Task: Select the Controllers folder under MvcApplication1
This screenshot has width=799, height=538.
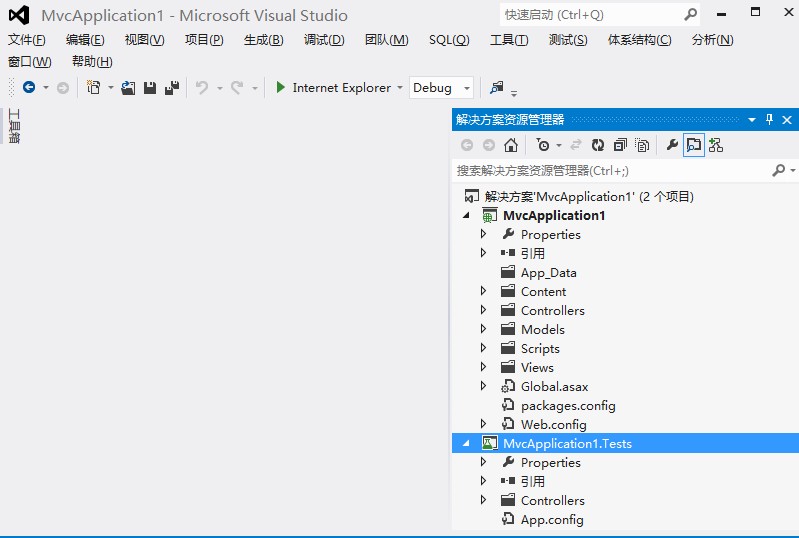Action: tap(553, 310)
